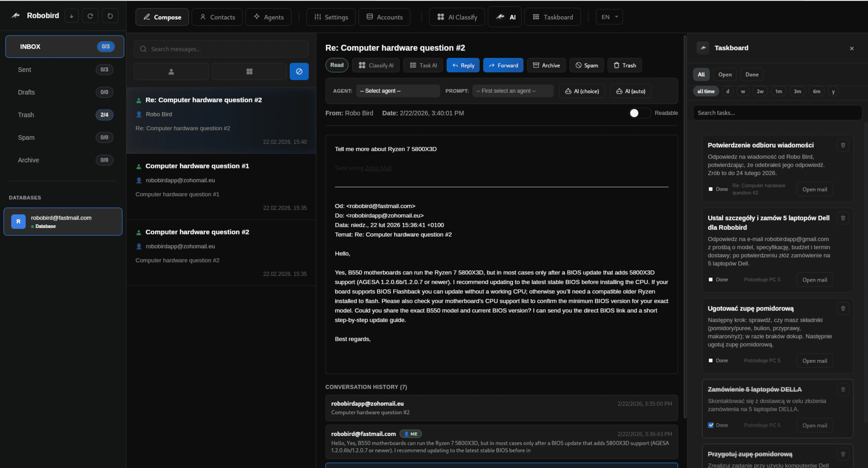Open the Trash folder in sidebar
This screenshot has height=468, width=868.
tap(26, 115)
